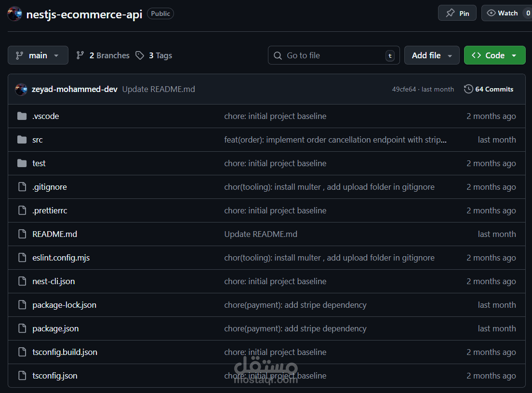Screen dimensions: 532x393
Task: Click the src folder icon
Action: point(22,140)
